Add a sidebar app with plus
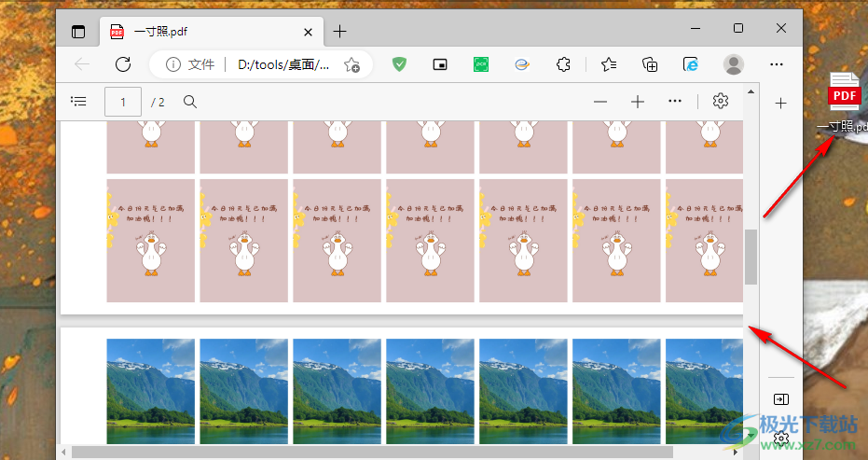 pos(780,103)
